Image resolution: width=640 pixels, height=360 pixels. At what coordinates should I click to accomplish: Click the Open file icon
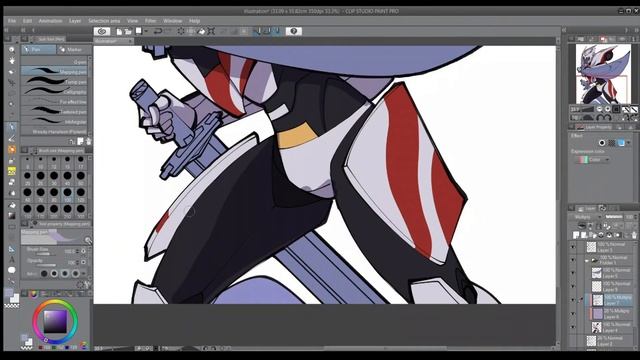click(x=128, y=31)
